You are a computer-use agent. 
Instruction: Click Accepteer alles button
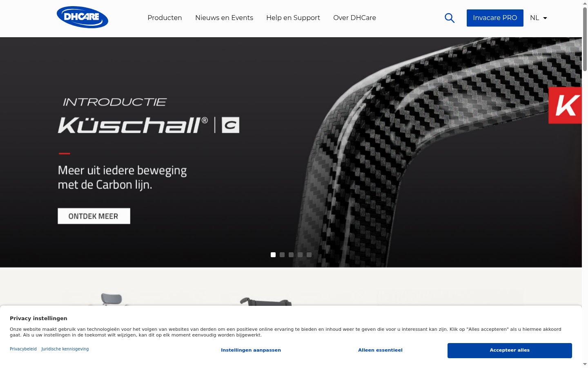(510, 350)
